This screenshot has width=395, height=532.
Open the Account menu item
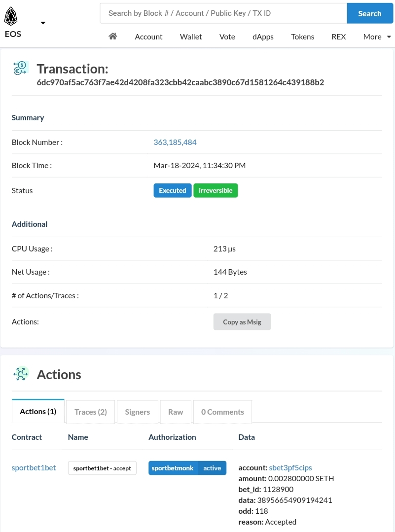pos(148,36)
